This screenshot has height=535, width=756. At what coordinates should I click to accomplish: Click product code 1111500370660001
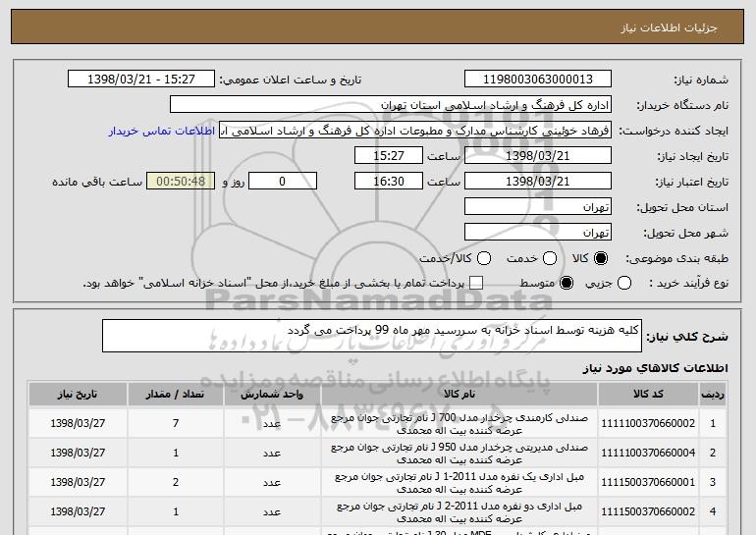(648, 482)
